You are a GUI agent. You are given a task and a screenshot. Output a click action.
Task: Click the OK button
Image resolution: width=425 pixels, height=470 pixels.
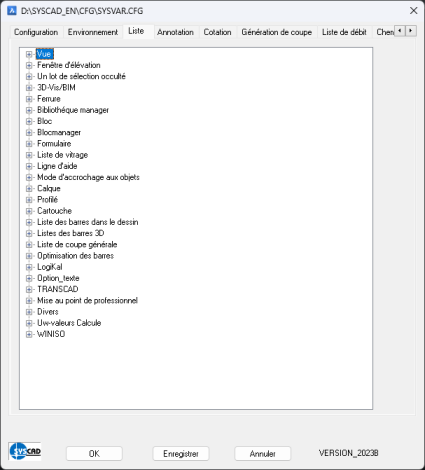pos(94,454)
